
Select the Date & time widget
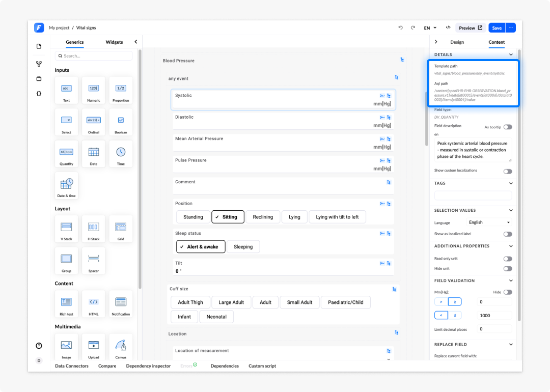click(66, 186)
